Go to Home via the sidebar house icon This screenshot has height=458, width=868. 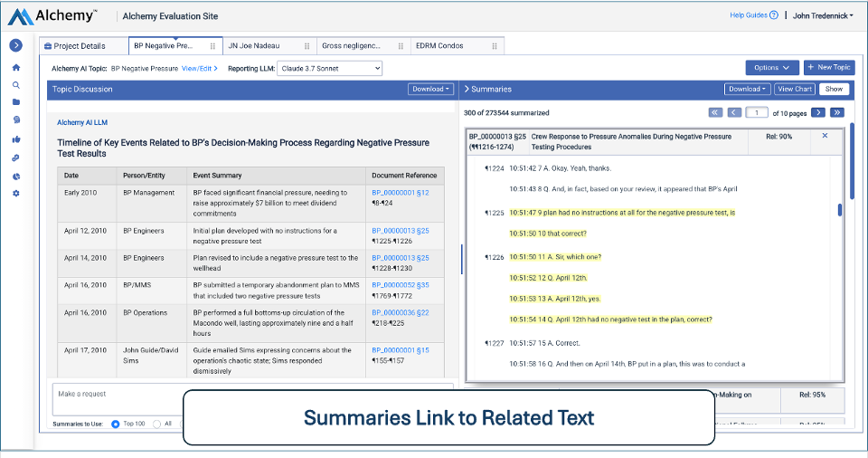(16, 68)
